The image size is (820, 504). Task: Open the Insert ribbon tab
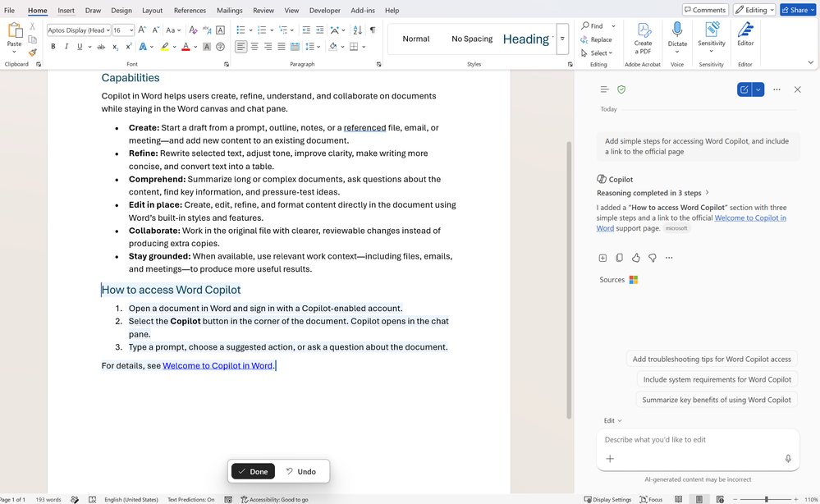[x=66, y=11]
